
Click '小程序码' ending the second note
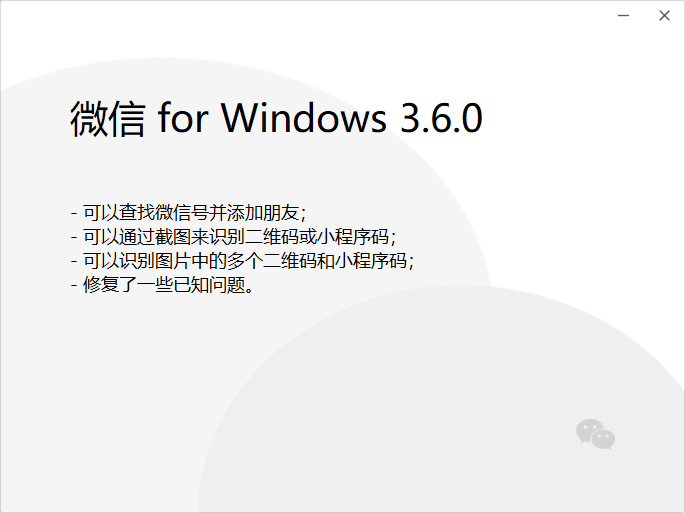pyautogui.click(x=353, y=237)
